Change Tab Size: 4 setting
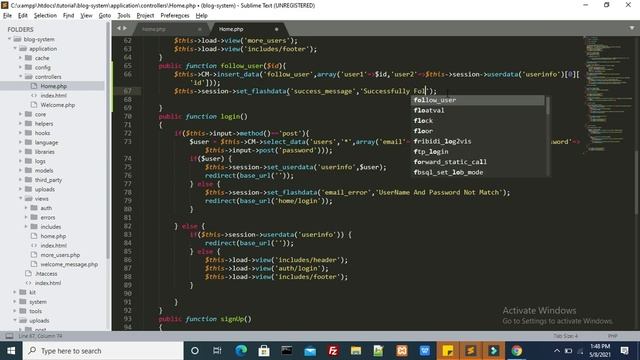The width and height of the screenshot is (640, 360). click(x=566, y=336)
